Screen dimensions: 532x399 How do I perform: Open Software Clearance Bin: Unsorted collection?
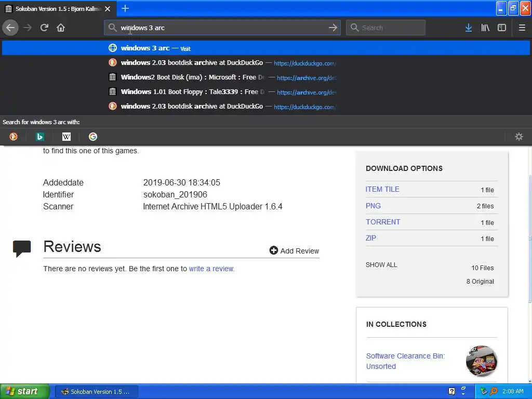pos(405,361)
